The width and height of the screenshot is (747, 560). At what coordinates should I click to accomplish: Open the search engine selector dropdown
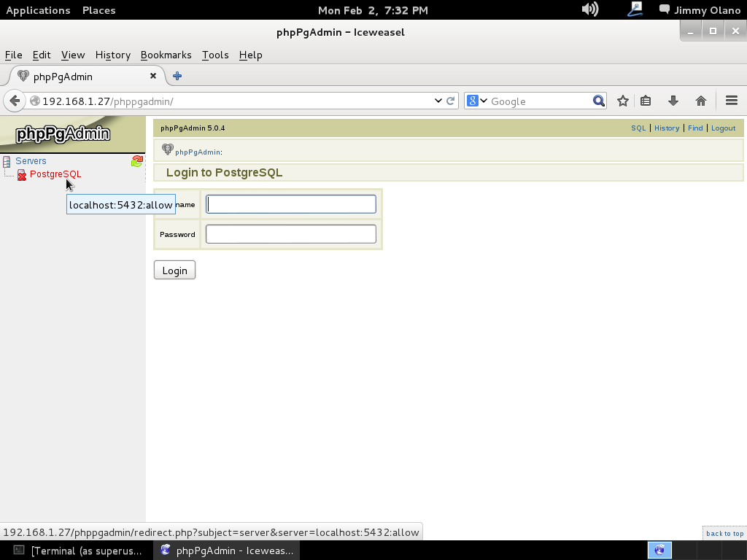pos(476,101)
